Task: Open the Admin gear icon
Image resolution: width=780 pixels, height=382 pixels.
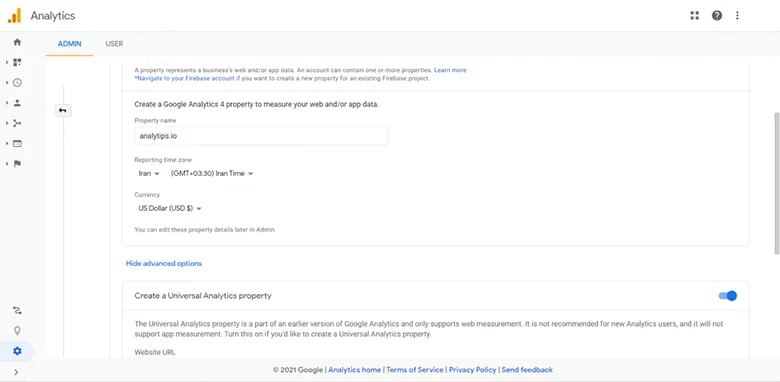Action: [17, 351]
